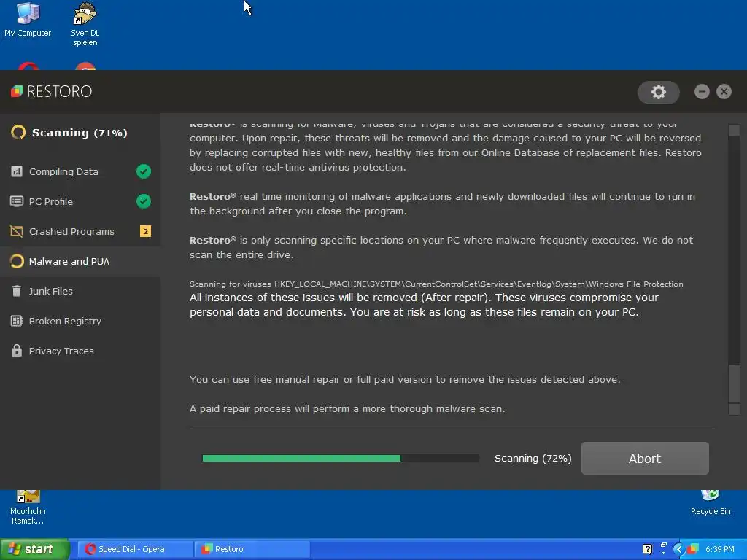Expand hidden tray icons arrow
Image resolution: width=747 pixels, height=560 pixels.
[678, 549]
